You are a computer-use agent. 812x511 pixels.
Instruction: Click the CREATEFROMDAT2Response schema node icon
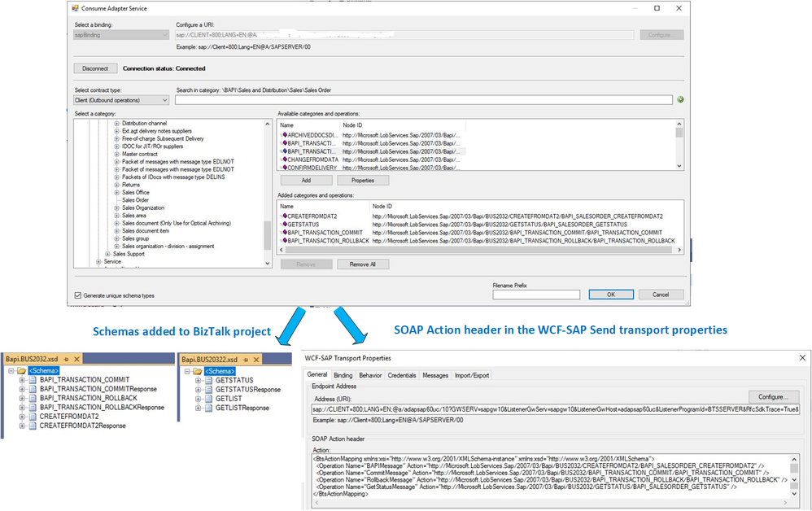point(33,426)
